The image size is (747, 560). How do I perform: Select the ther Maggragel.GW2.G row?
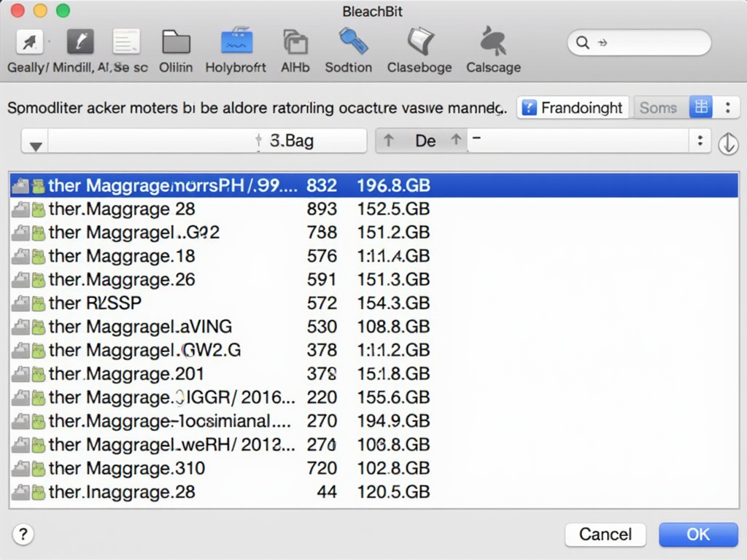click(x=374, y=351)
